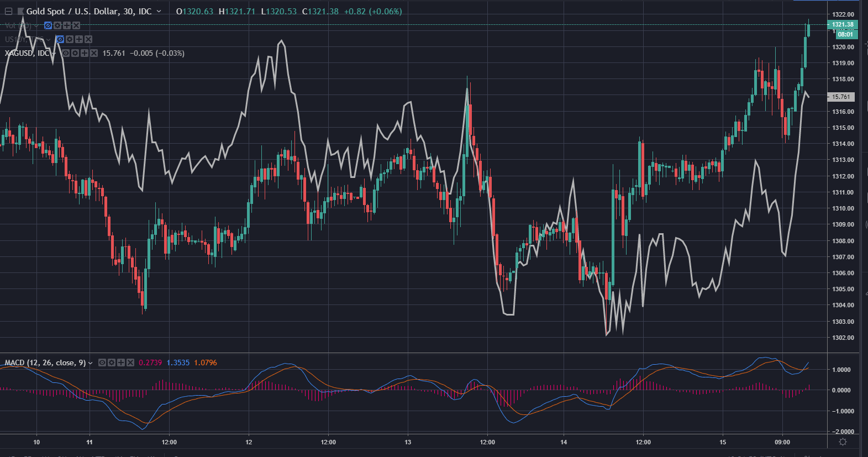Click the plus icon next to Vol indicator
The height and width of the screenshot is (457, 868).
pyautogui.click(x=67, y=25)
